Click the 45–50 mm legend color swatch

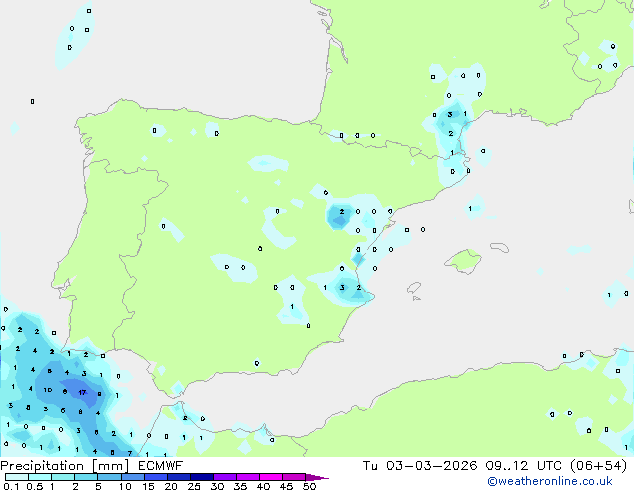pyautogui.click(x=294, y=477)
